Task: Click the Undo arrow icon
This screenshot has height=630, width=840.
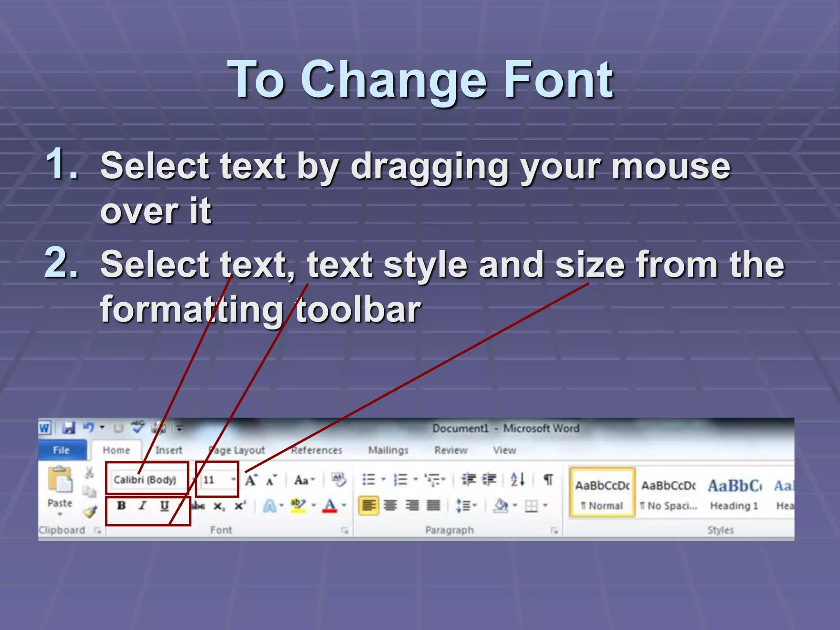Action: (89, 428)
